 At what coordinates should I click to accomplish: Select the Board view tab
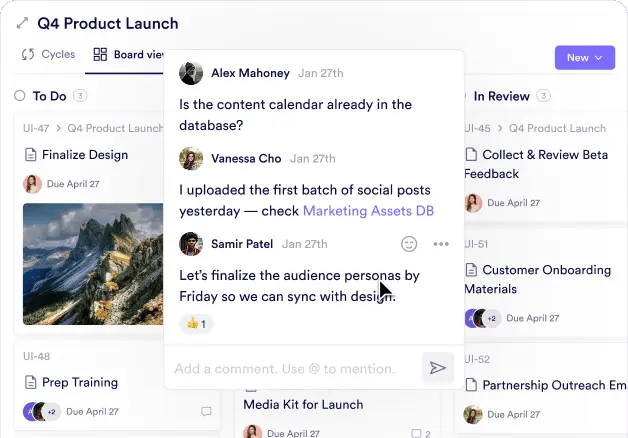[128, 55]
